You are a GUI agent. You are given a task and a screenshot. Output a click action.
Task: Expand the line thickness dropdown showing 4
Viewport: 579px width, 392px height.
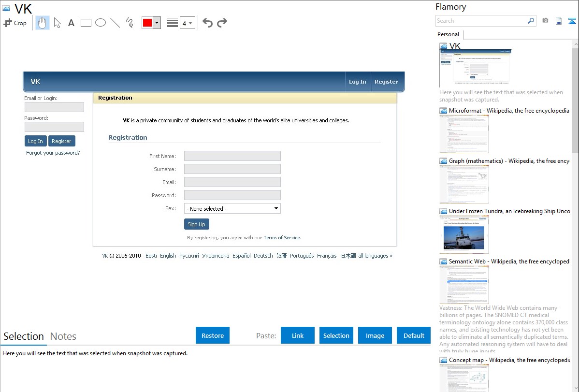click(x=188, y=23)
